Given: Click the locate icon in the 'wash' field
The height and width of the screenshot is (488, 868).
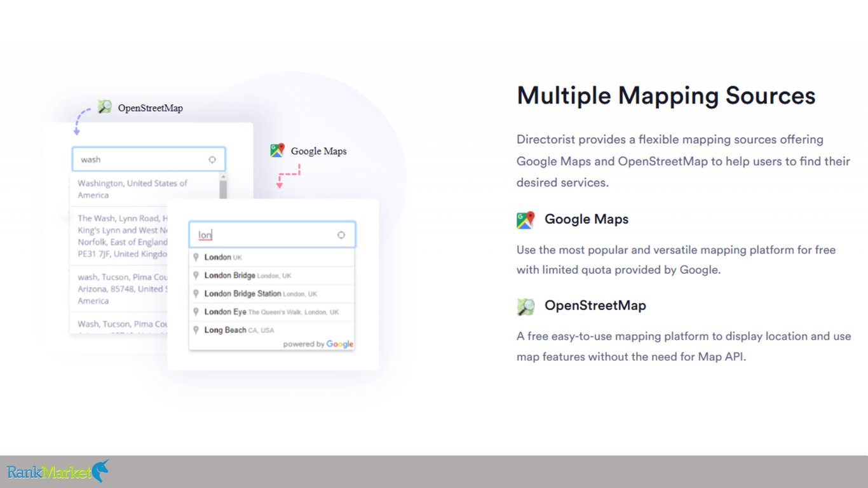Looking at the screenshot, I should [x=212, y=159].
